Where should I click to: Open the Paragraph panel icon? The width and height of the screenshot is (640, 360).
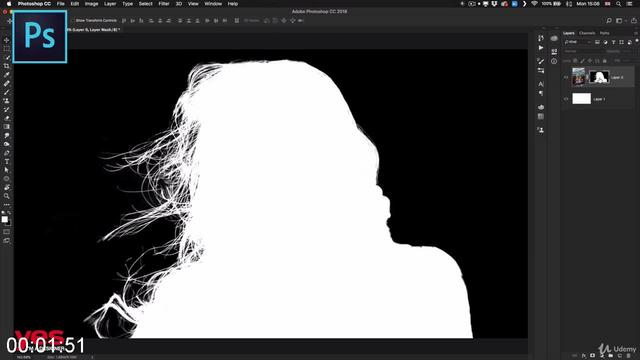[541, 93]
